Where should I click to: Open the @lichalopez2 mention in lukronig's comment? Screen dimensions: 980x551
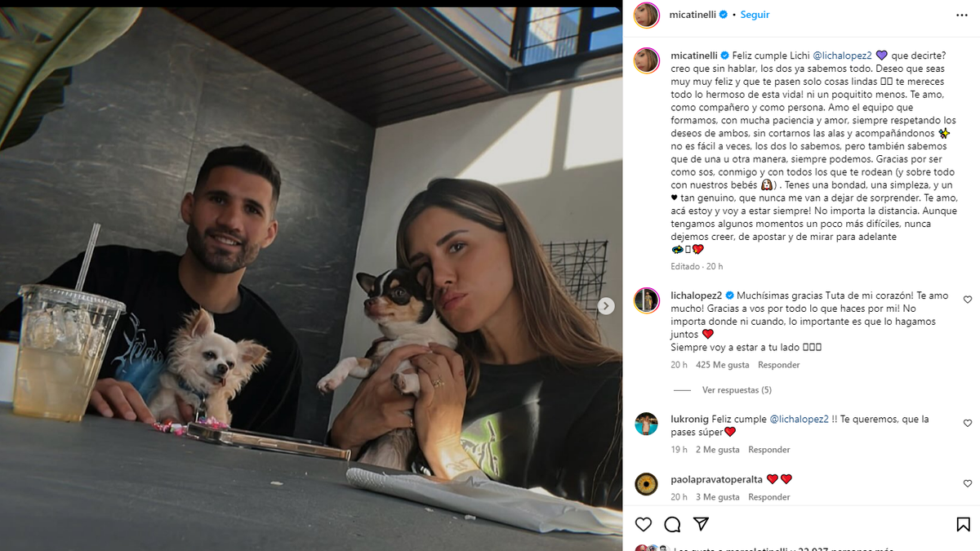tap(799, 419)
